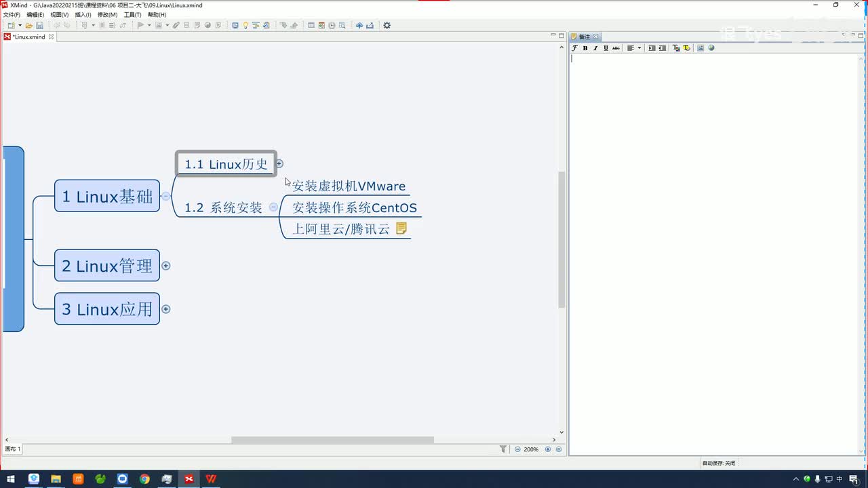Click the cloud upload share icon
Viewport: 868px width, 488px height.
359,26
